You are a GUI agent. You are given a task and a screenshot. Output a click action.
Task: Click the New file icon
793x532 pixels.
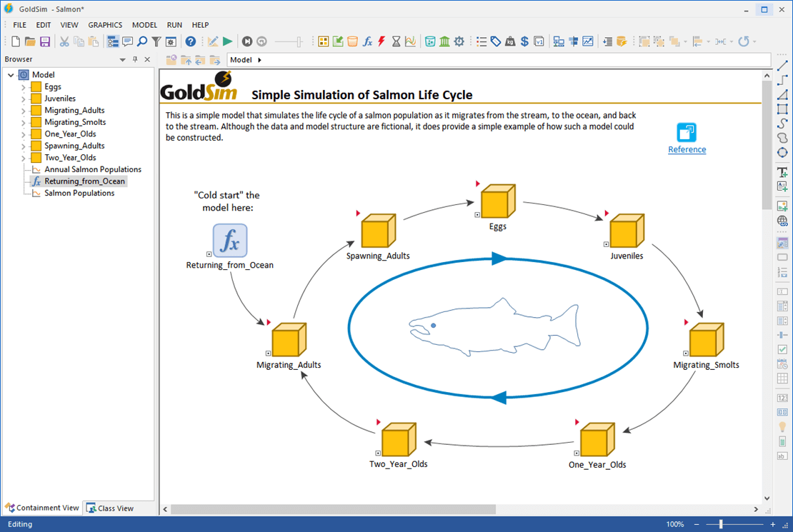tap(16, 41)
